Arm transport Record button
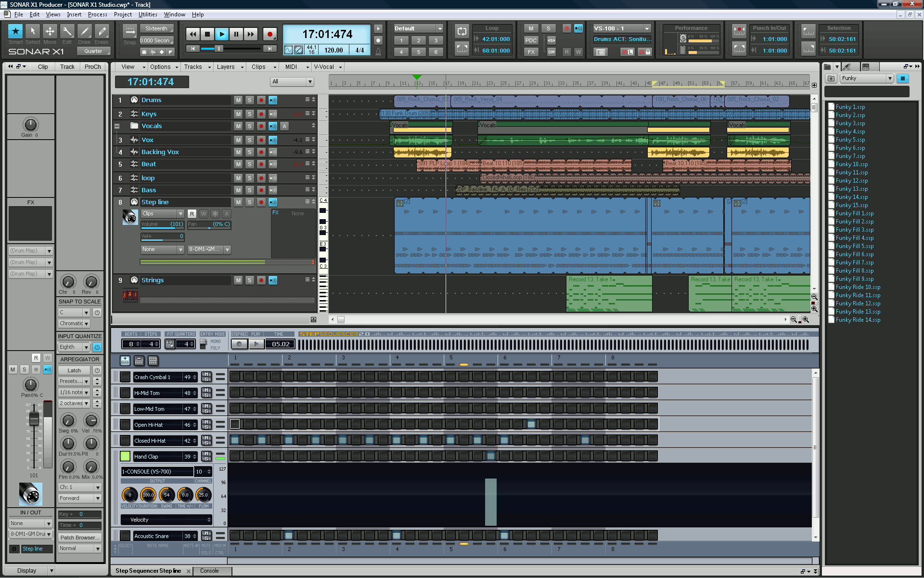The width and height of the screenshot is (924, 578). pos(269,34)
